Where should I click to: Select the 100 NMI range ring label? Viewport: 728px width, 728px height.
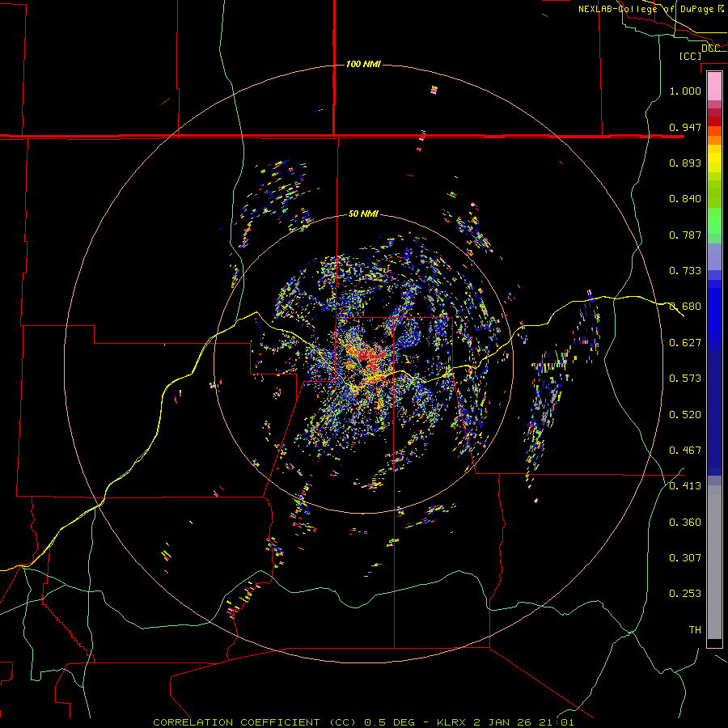[x=363, y=64]
